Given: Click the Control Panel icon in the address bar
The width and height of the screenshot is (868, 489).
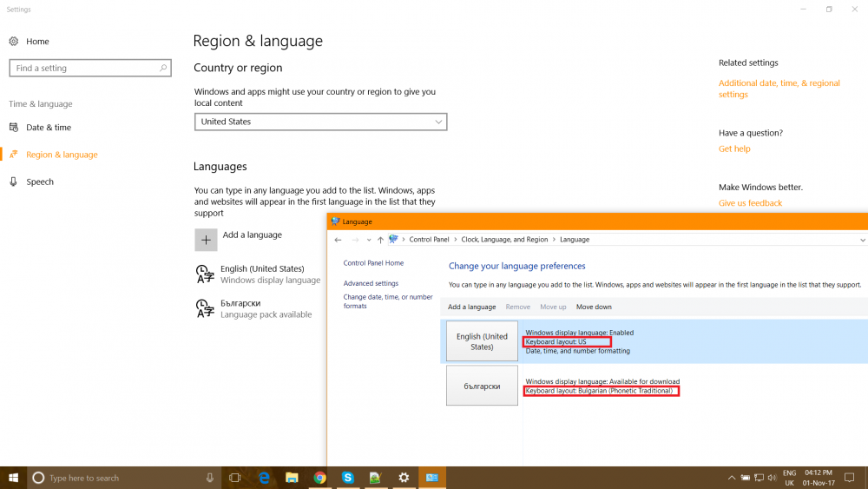Looking at the screenshot, I should point(393,239).
